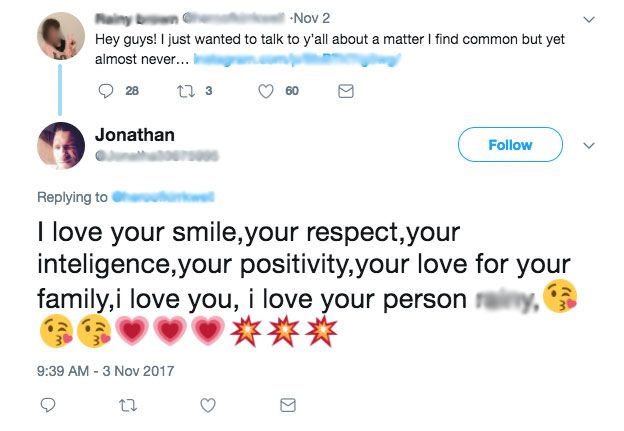The width and height of the screenshot is (624, 431).
Task: Click the Jonathan display name
Action: point(135,135)
